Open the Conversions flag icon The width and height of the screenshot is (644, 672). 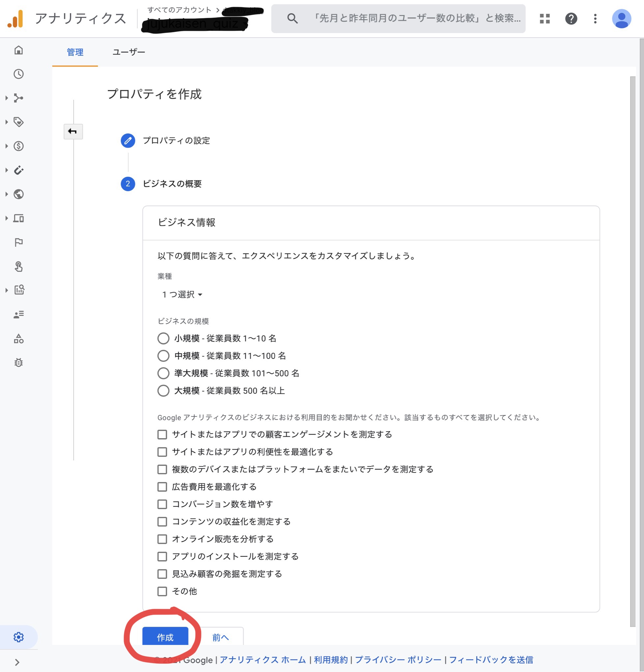(x=18, y=242)
